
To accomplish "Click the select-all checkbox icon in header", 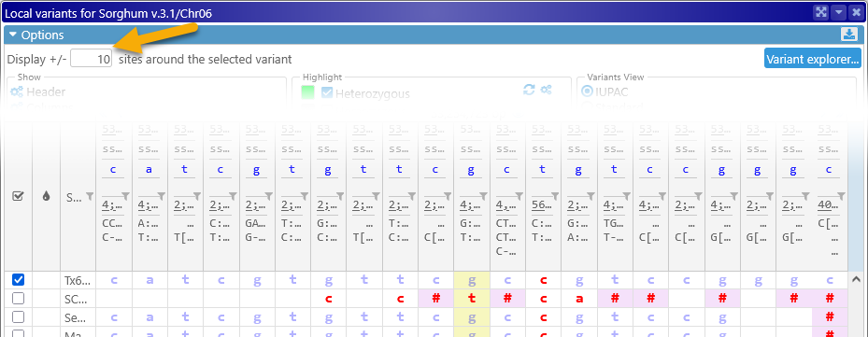I will [x=18, y=196].
